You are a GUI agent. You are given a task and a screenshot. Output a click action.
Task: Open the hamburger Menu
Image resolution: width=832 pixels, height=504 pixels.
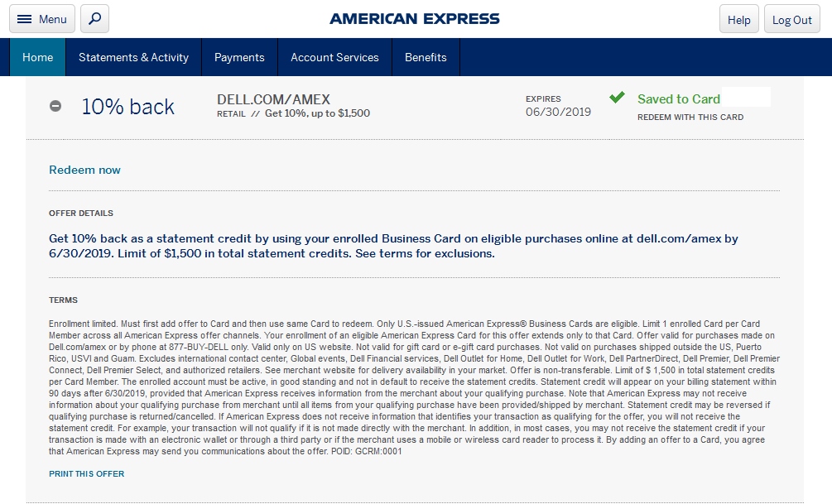41,18
